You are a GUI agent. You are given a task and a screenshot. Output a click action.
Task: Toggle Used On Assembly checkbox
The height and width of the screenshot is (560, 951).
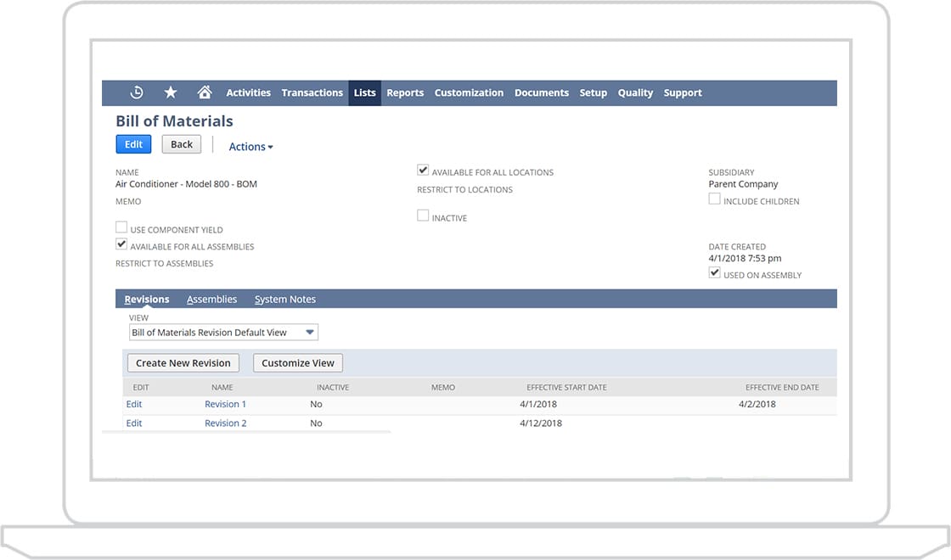coord(714,272)
